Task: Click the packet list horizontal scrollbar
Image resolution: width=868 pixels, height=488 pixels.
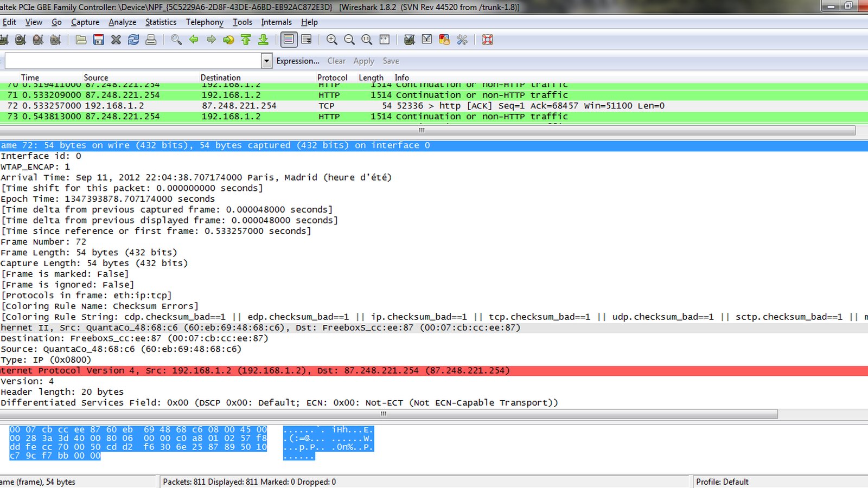Action: click(x=427, y=131)
